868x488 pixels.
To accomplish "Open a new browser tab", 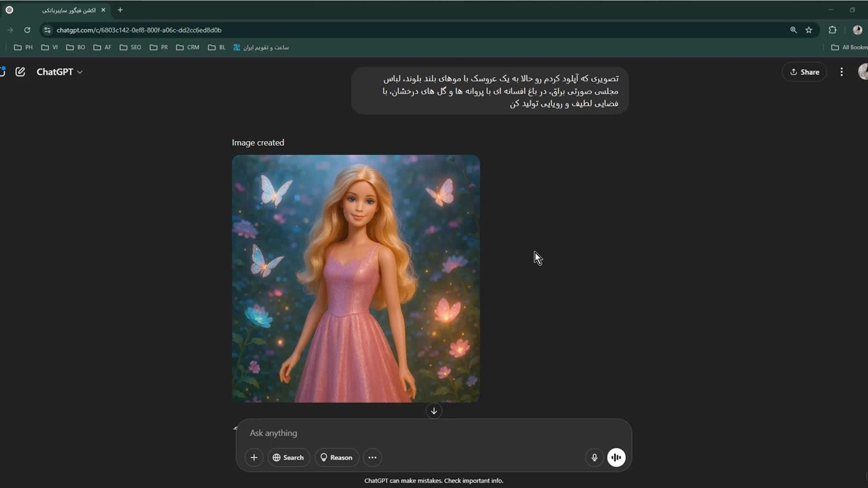I will click(x=120, y=10).
